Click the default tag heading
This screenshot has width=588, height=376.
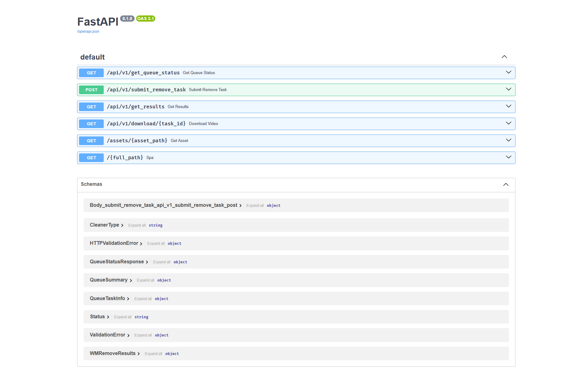[x=92, y=57]
